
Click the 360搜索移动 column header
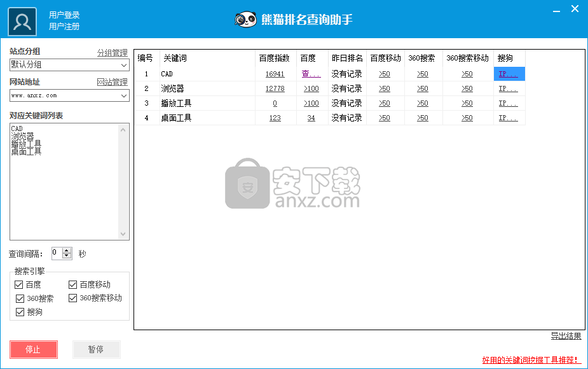pyautogui.click(x=468, y=58)
